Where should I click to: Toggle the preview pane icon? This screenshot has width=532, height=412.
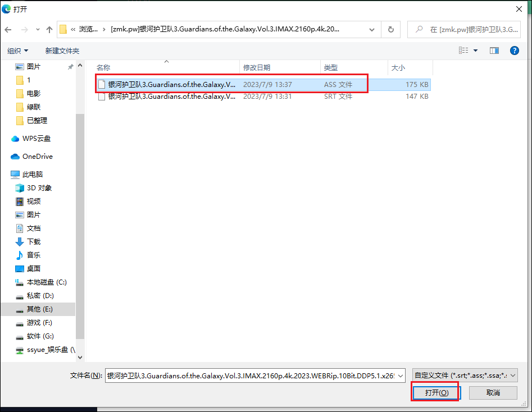pos(494,51)
